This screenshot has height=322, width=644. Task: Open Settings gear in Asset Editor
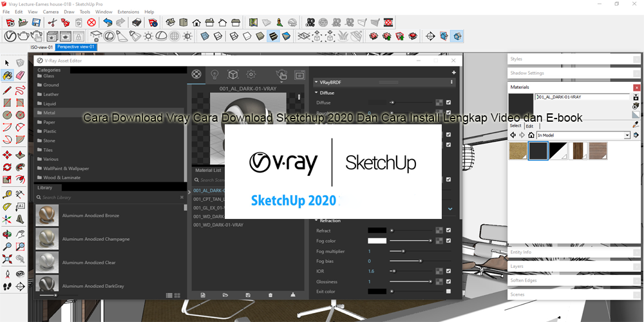point(251,75)
